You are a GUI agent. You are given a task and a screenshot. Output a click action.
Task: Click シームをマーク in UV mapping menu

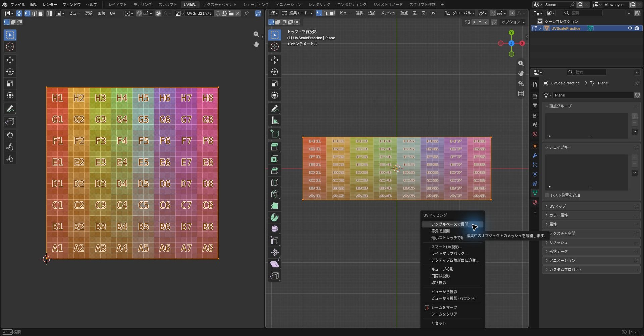[452, 308]
